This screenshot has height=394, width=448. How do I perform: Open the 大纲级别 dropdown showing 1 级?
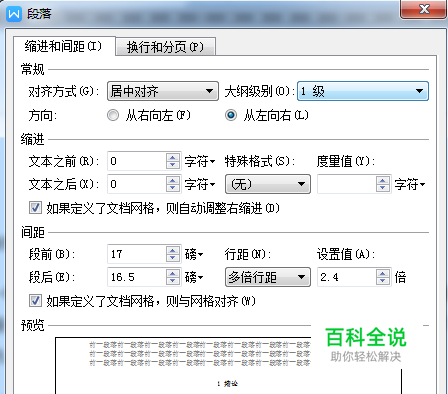coord(363,91)
